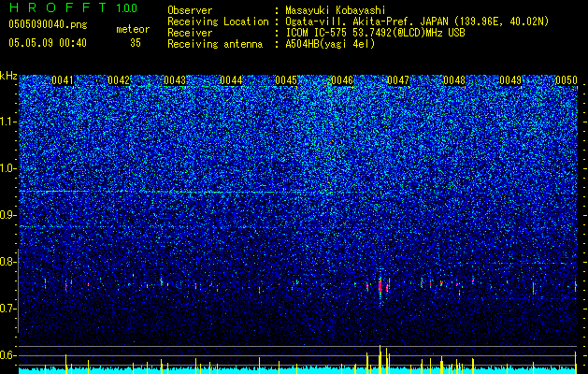The width and height of the screenshot is (588, 374).
Task: Click the 0043 time marker
Action: 175,80
